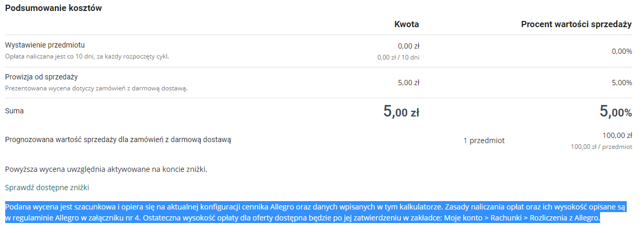This screenshot has height=233, width=644.
Task: Click the 5,00% commission percentage
Action: click(622, 83)
